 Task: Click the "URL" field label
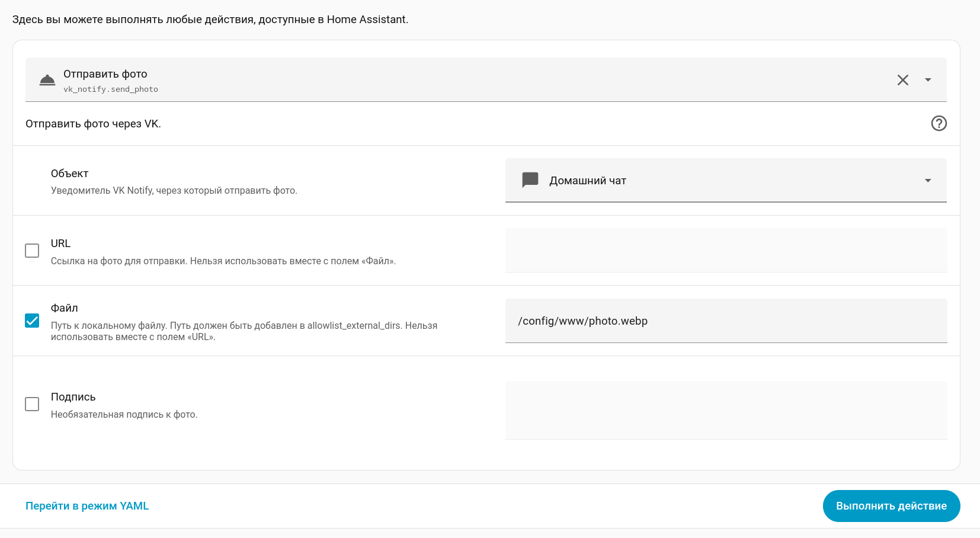tap(60, 243)
